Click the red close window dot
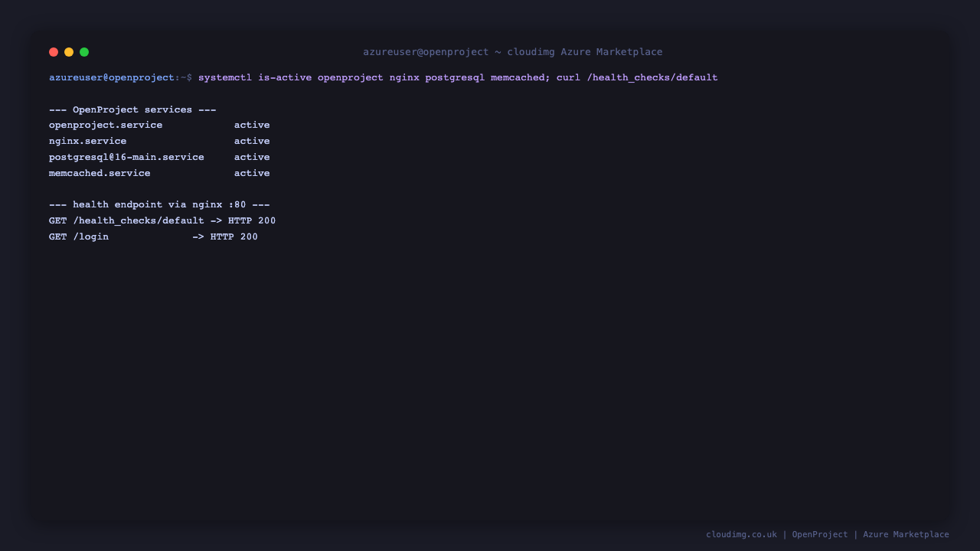 click(54, 52)
